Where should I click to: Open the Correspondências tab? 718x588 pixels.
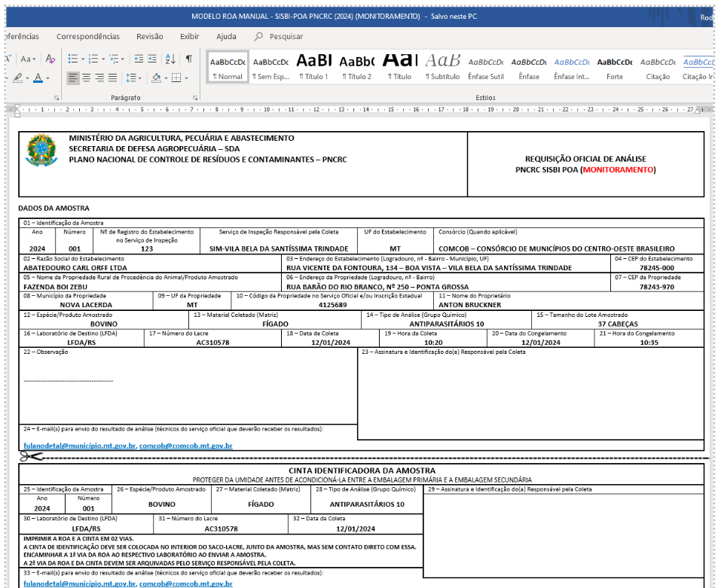click(x=88, y=36)
